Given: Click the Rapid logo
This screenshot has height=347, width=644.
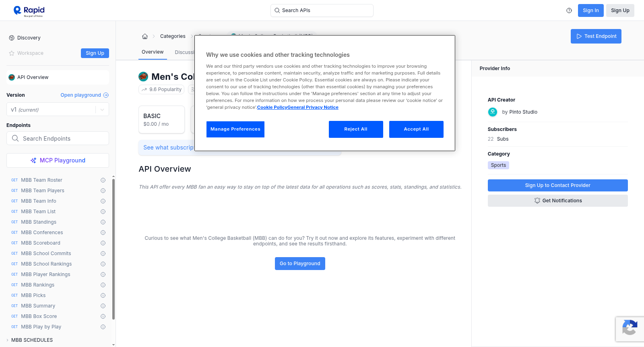Looking at the screenshot, I should [29, 11].
